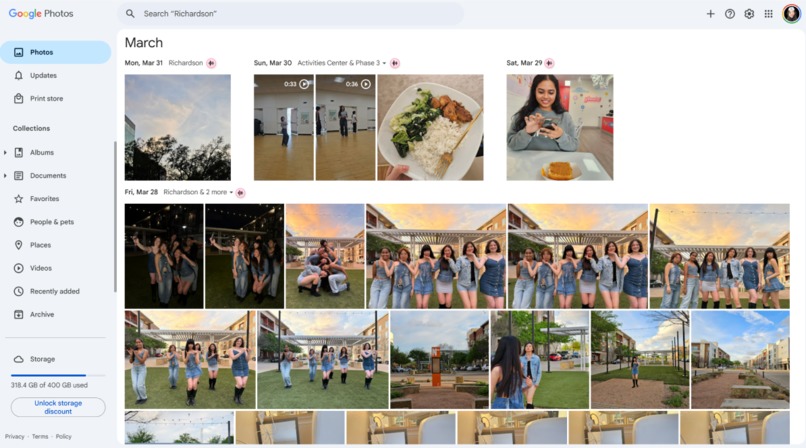Click Unlock storage discount button
806x448 pixels.
coord(58,407)
